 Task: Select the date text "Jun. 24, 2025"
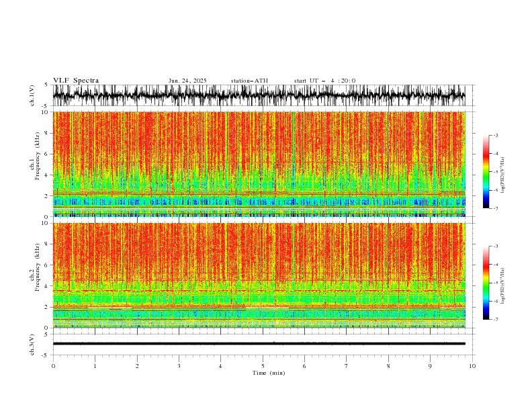pos(187,81)
